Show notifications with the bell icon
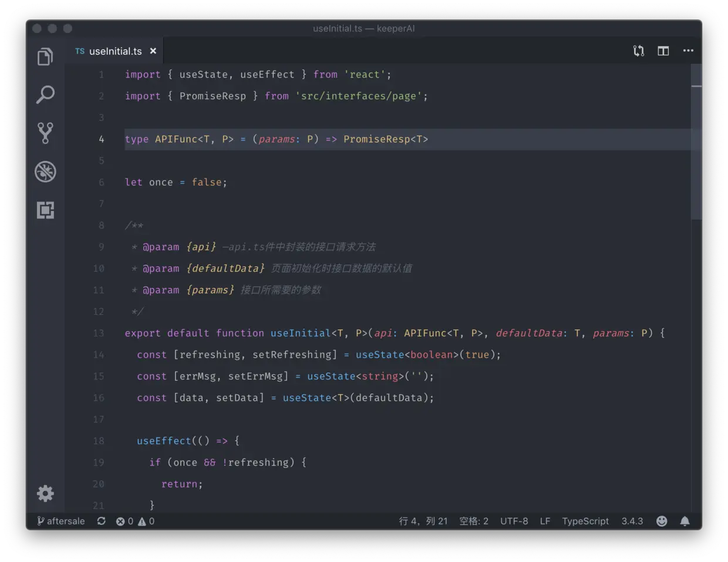This screenshot has width=728, height=562. click(x=685, y=521)
